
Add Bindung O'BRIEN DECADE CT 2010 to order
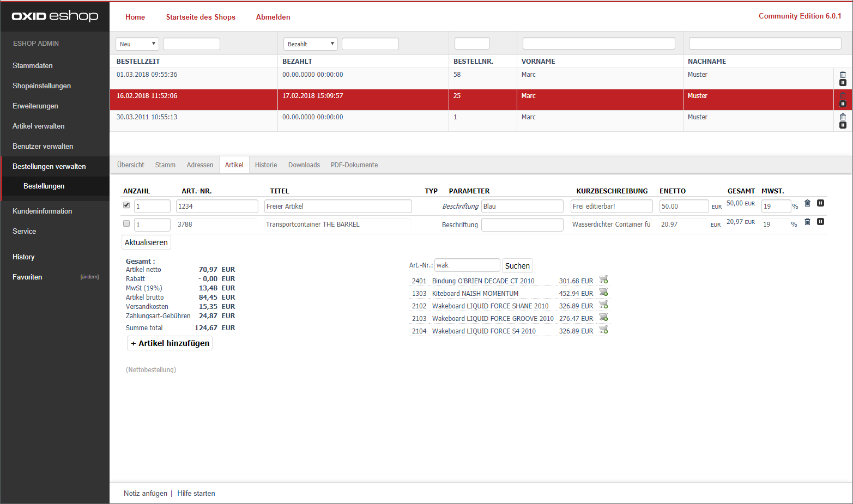coord(603,280)
